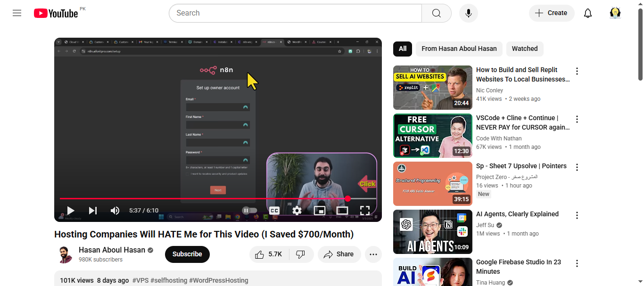Click the channel name 'Code With Nathan'
The width and height of the screenshot is (644, 286).
(x=499, y=139)
